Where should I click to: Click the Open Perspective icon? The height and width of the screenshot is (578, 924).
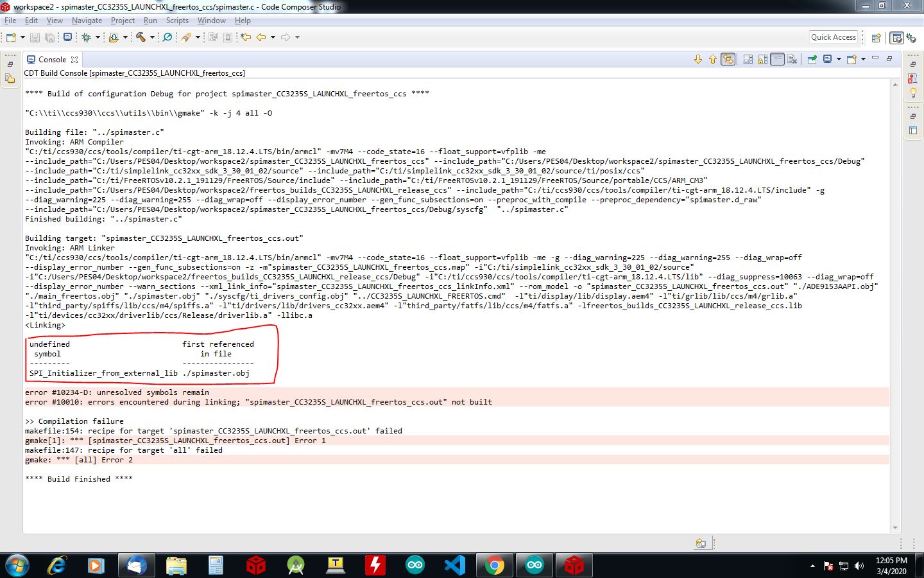876,38
